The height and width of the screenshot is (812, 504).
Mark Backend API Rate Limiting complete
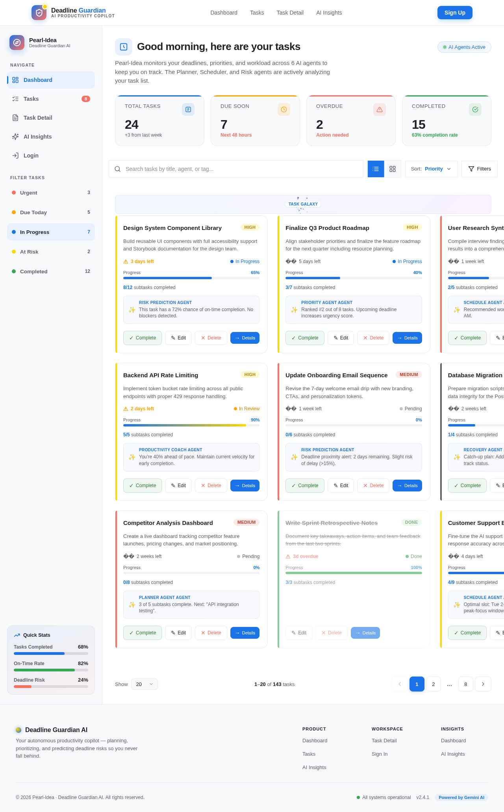(143, 486)
